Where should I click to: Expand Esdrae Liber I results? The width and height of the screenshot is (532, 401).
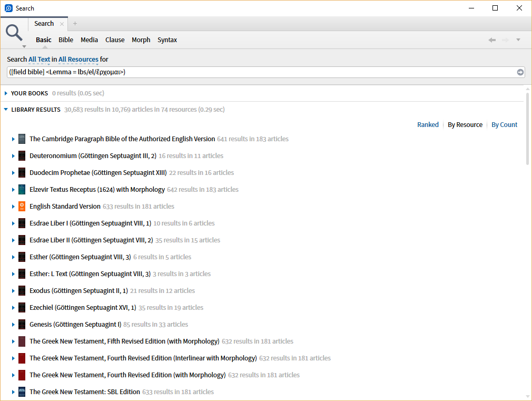tap(13, 223)
